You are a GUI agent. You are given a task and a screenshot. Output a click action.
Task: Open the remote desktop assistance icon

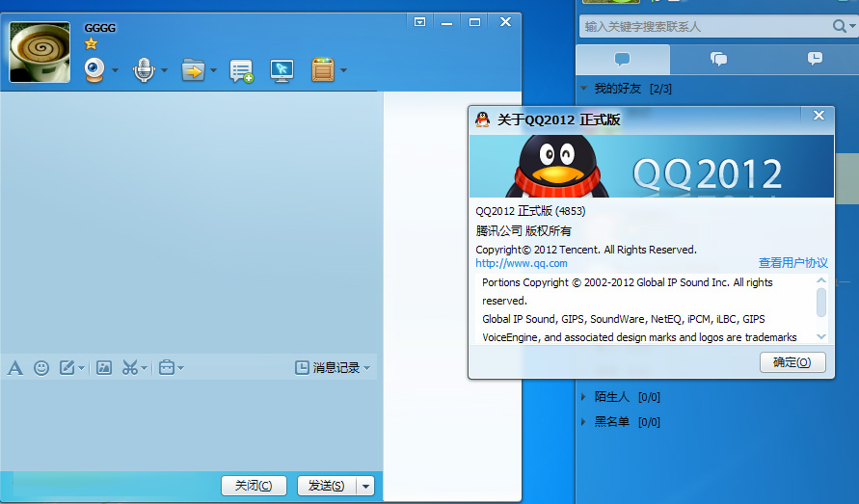282,70
